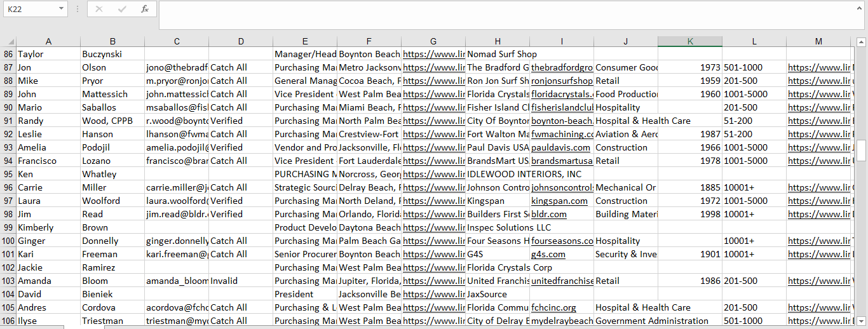Click the vertical scrollbar thumb

point(861,149)
